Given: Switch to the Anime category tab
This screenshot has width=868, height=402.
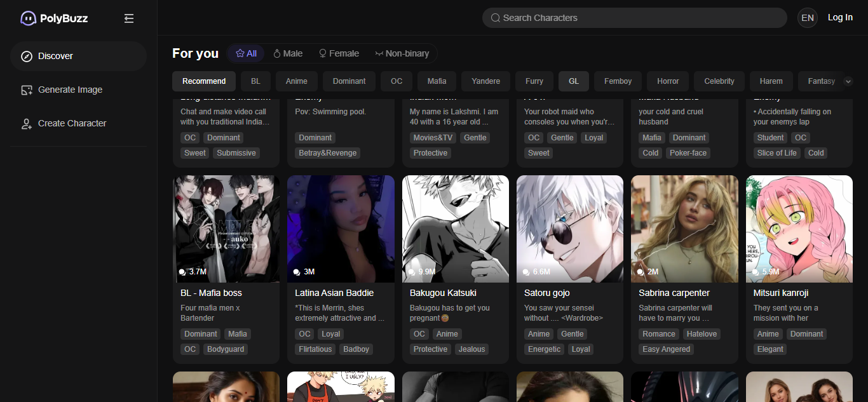Looking at the screenshot, I should (297, 81).
